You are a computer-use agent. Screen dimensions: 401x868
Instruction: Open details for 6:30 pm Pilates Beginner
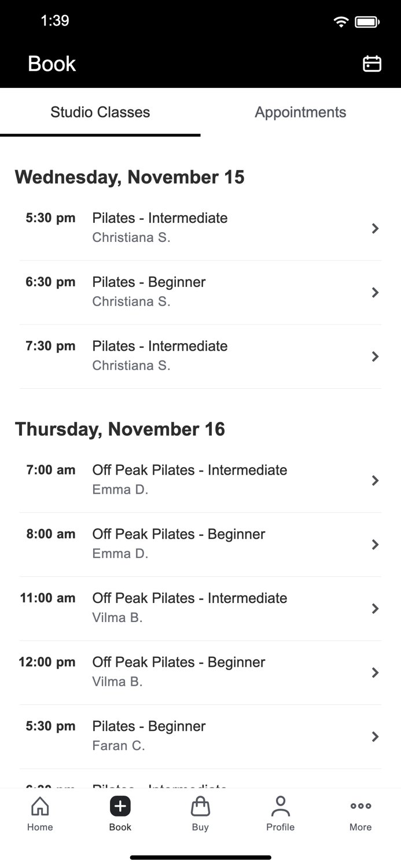point(375,292)
